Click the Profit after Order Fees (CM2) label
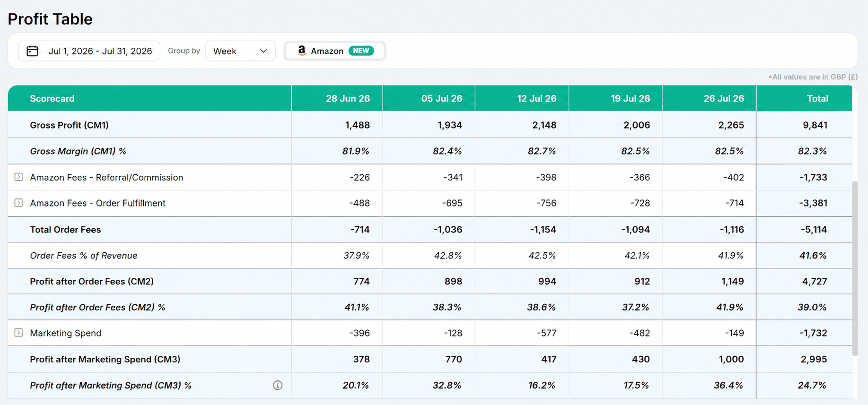This screenshot has width=868, height=405. coord(92,282)
